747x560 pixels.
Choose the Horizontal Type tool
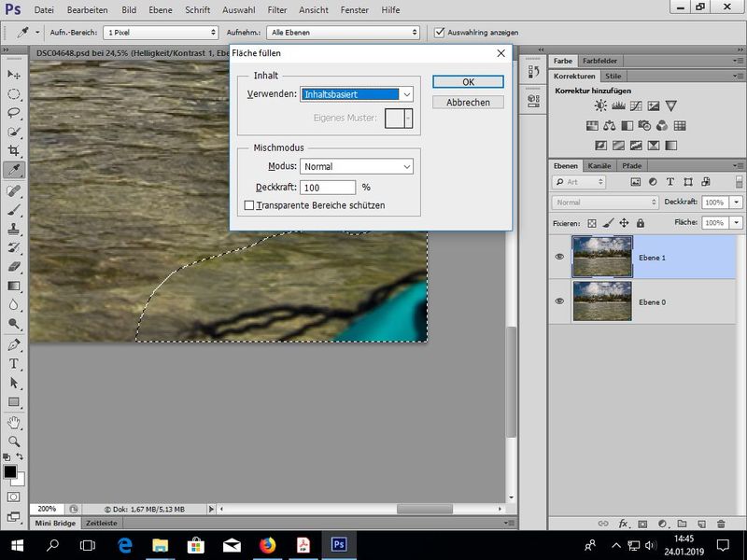pyautogui.click(x=14, y=363)
